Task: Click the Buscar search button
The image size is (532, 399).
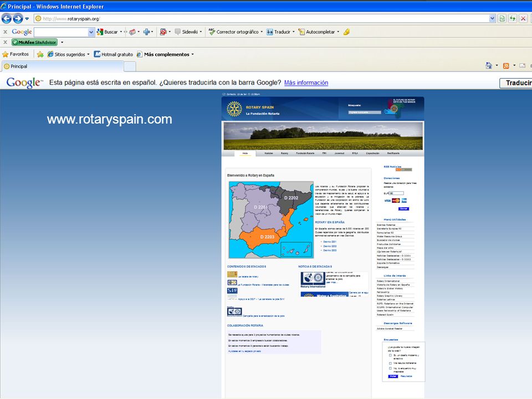Action: coord(107,32)
